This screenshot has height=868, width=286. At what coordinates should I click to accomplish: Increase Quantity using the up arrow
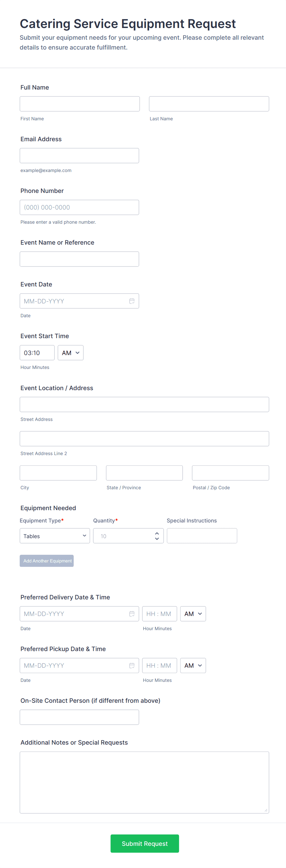pos(157,534)
